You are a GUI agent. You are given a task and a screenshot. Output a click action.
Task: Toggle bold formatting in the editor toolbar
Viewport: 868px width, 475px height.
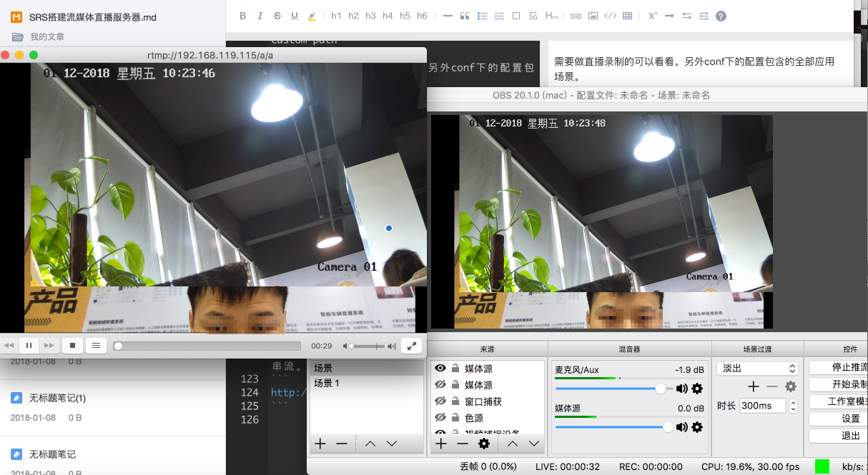point(242,16)
